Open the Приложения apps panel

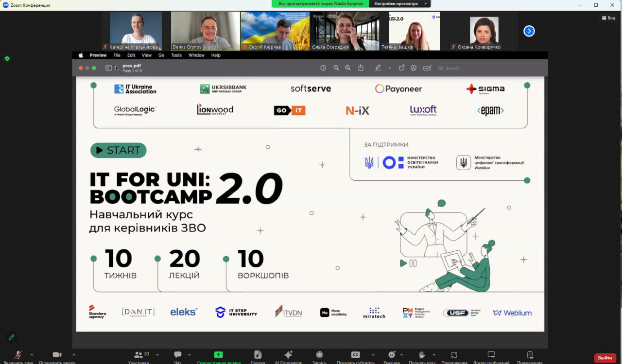coord(454,357)
